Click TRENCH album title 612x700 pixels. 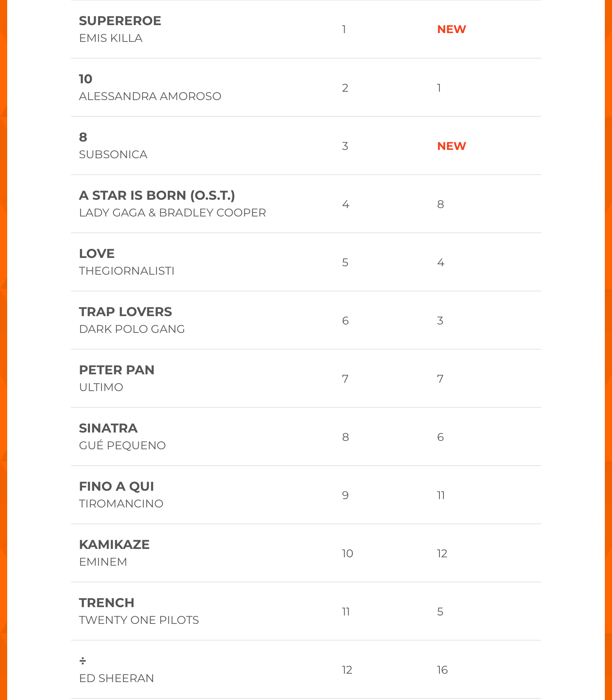(107, 603)
